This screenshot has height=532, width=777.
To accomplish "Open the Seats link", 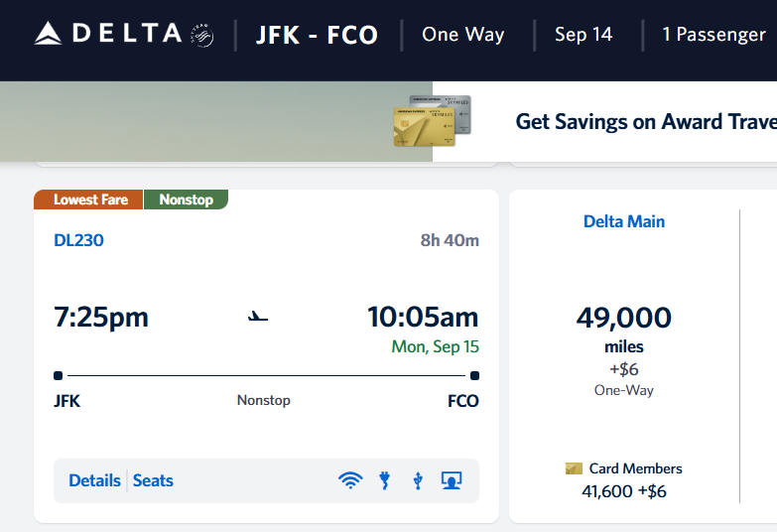I will coord(153,480).
